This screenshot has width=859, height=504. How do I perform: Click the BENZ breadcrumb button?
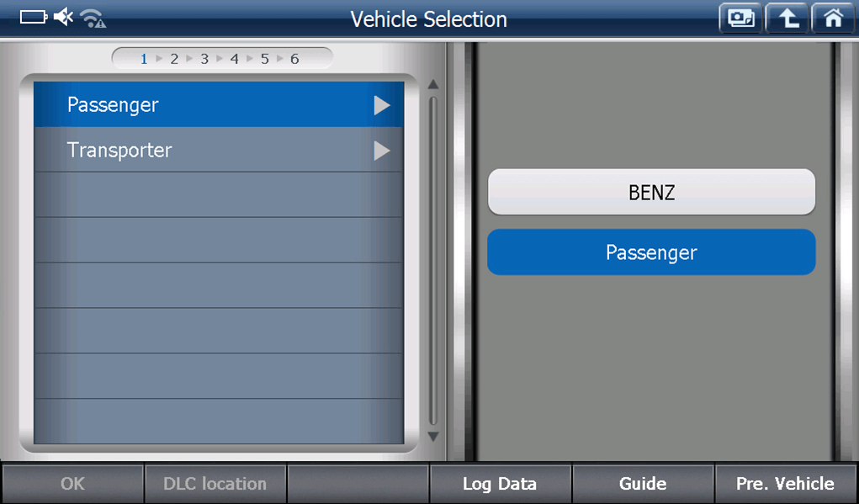[x=651, y=192]
